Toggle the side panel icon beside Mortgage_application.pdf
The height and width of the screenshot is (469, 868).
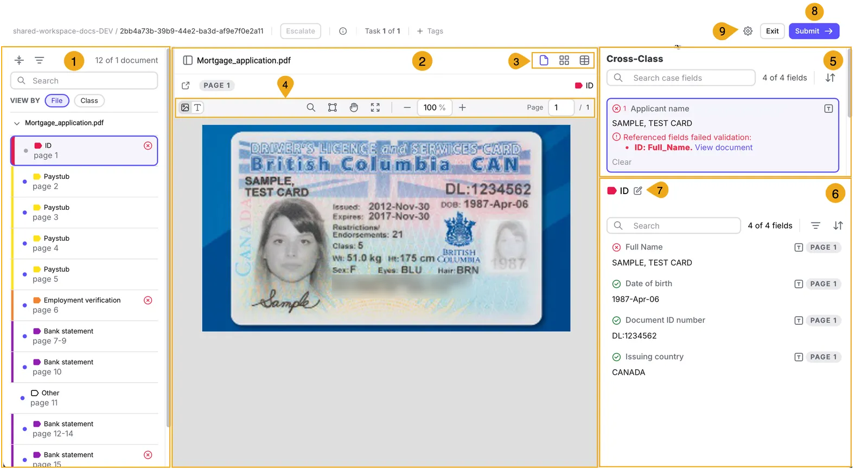[188, 60]
